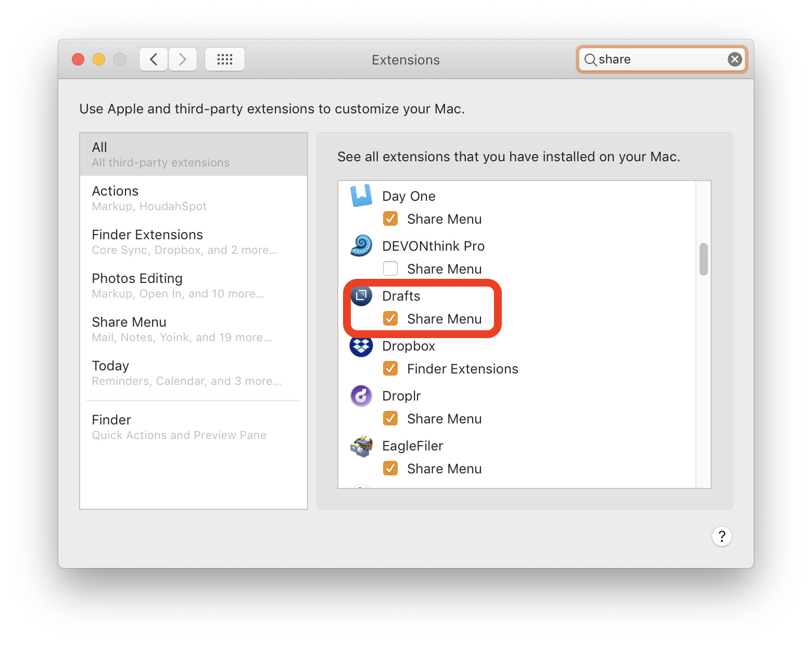Click the Drafts app icon
This screenshot has width=812, height=645.
click(x=361, y=296)
